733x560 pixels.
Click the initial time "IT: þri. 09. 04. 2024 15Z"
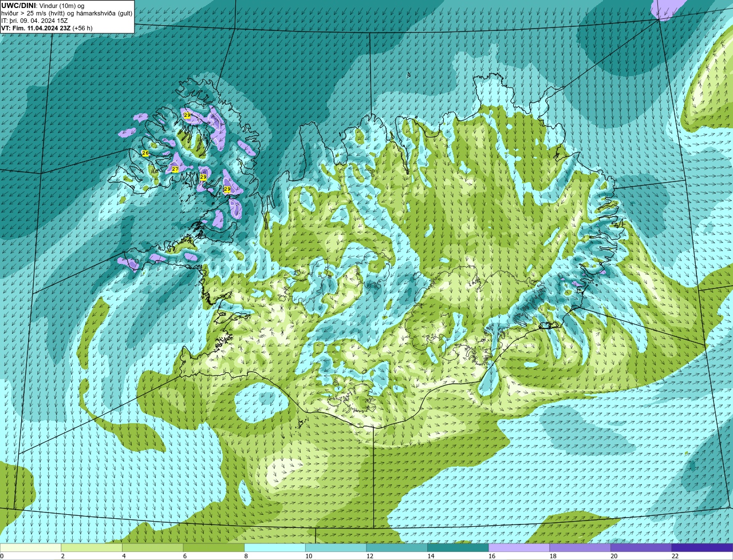[34, 21]
